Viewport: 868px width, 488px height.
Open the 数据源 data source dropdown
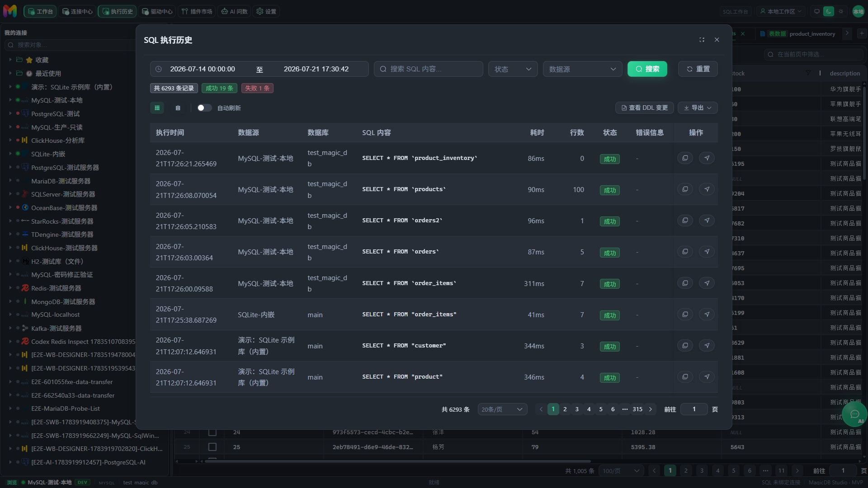pyautogui.click(x=582, y=69)
